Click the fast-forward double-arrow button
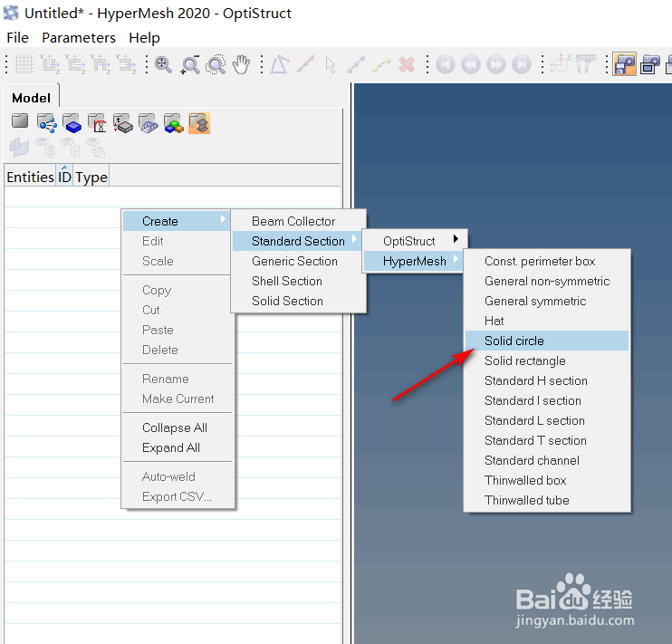Screen dimensions: 672x644 (496, 64)
